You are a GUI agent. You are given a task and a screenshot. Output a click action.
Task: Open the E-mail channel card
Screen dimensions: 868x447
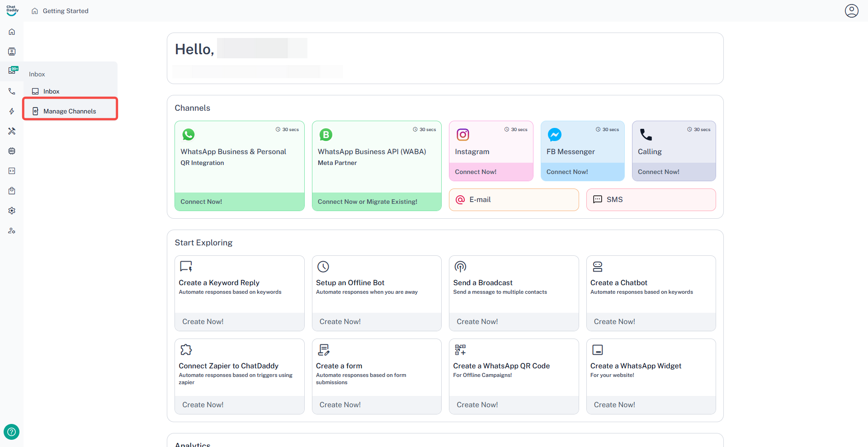click(514, 200)
